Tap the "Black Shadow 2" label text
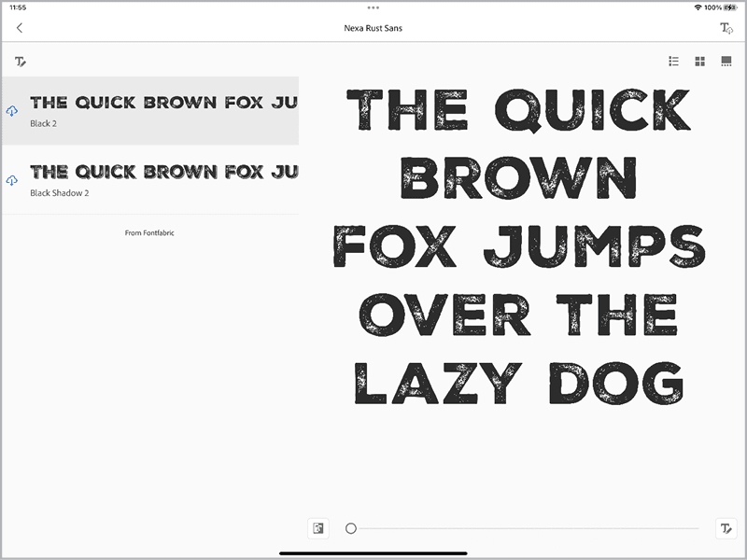Image resolution: width=747 pixels, height=560 pixels. click(x=60, y=193)
